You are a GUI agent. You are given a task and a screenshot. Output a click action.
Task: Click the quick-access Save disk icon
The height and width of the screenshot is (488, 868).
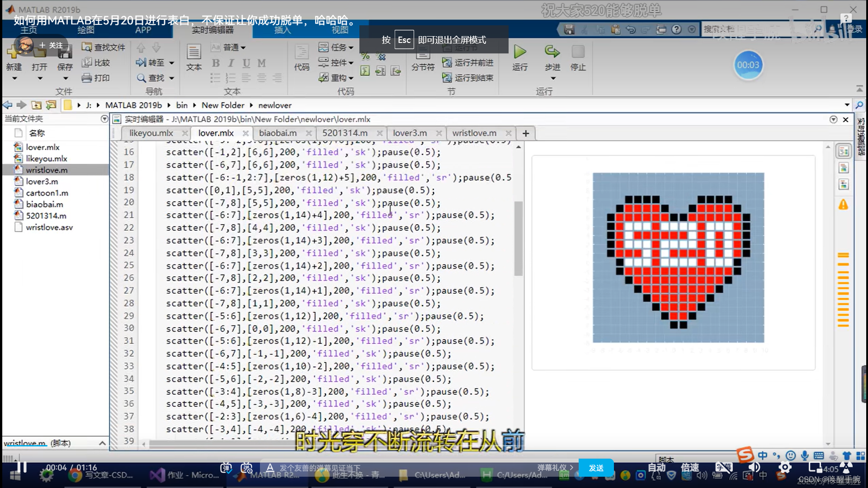point(569,29)
